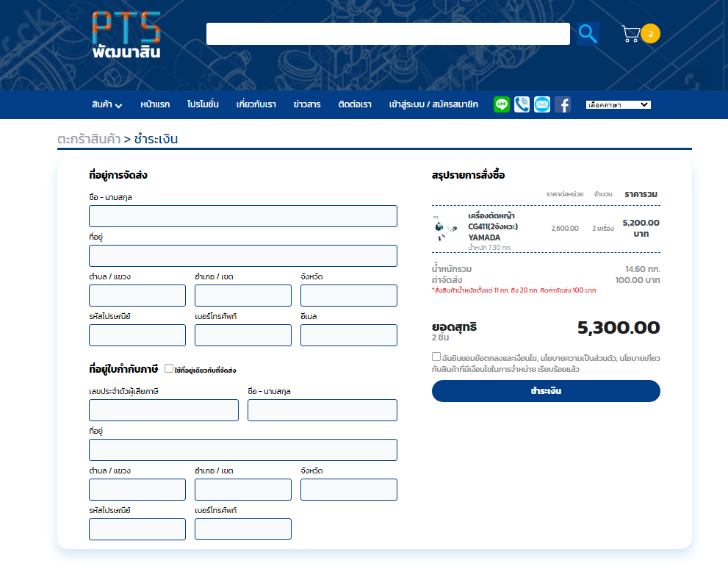This screenshot has width=728, height=569.
Task: Click the magnifying glass search icon
Action: 587,33
